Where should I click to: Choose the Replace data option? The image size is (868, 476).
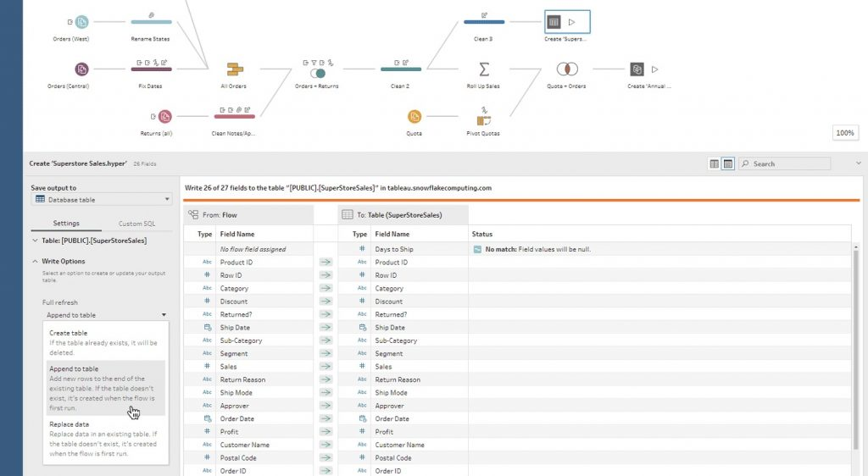point(106,439)
